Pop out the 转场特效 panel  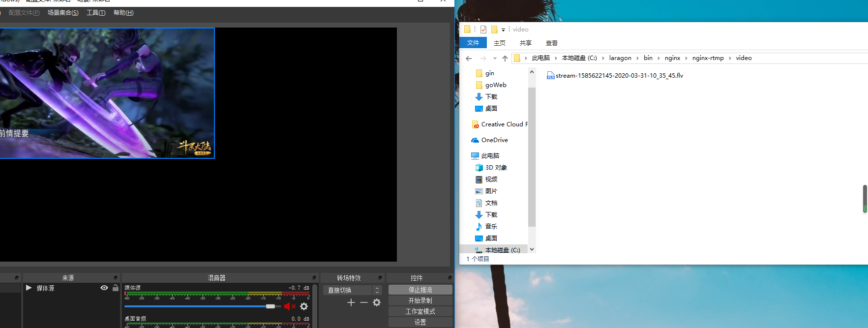point(380,278)
